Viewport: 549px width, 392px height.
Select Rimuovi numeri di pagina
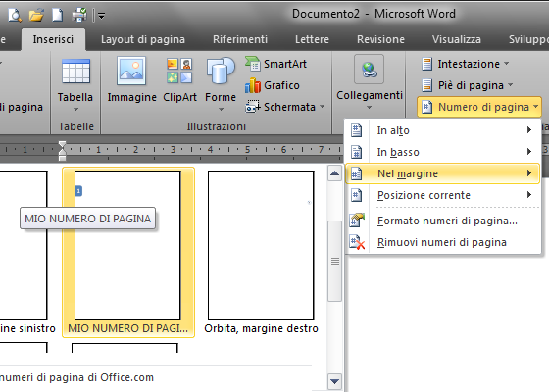point(443,242)
